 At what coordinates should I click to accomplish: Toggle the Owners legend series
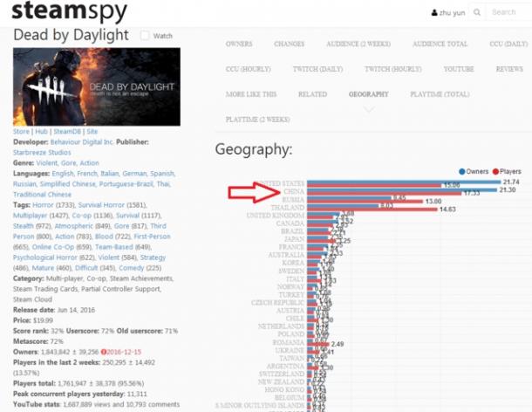click(474, 172)
